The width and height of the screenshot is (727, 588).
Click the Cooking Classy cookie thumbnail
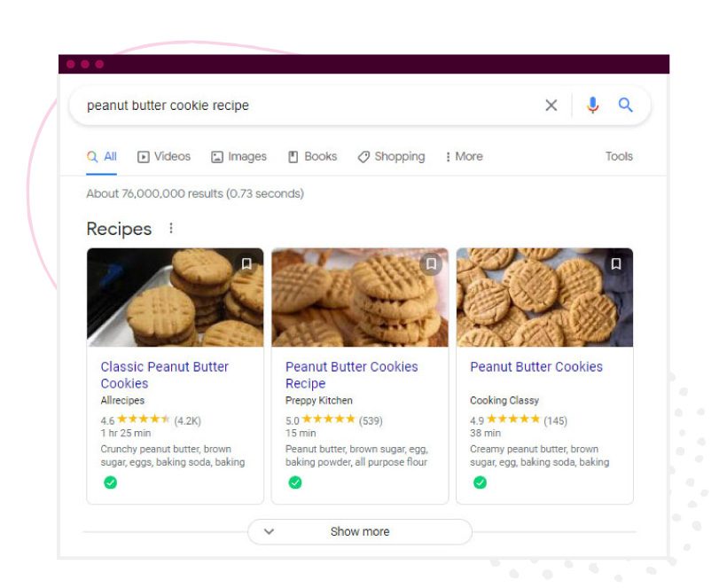pos(544,298)
